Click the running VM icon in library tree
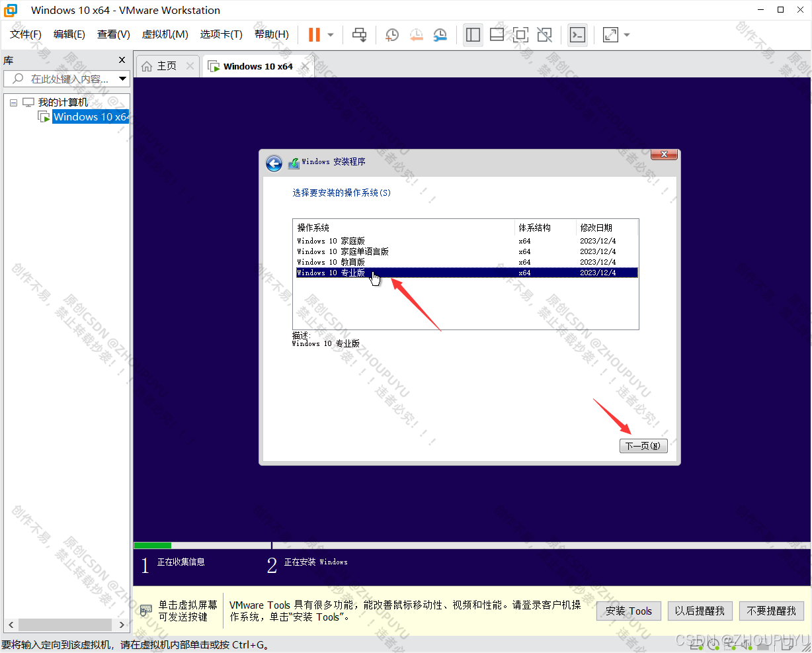812x653 pixels. pyautogui.click(x=44, y=117)
